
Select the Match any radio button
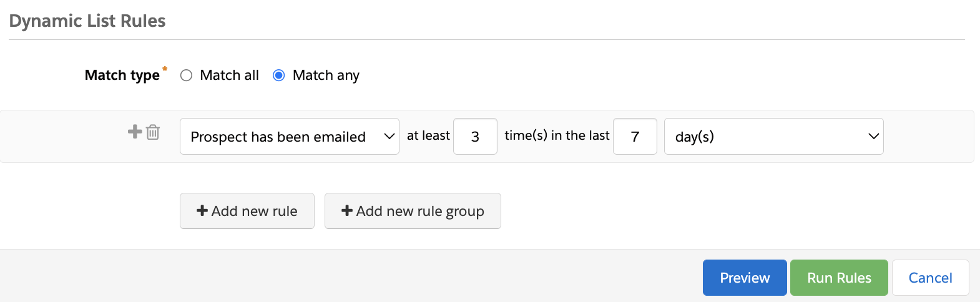(279, 75)
